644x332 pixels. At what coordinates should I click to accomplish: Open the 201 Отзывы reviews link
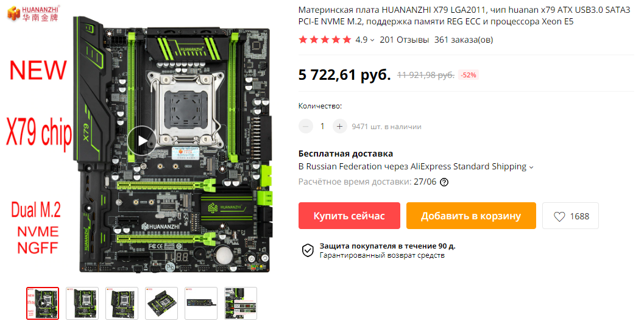(404, 40)
